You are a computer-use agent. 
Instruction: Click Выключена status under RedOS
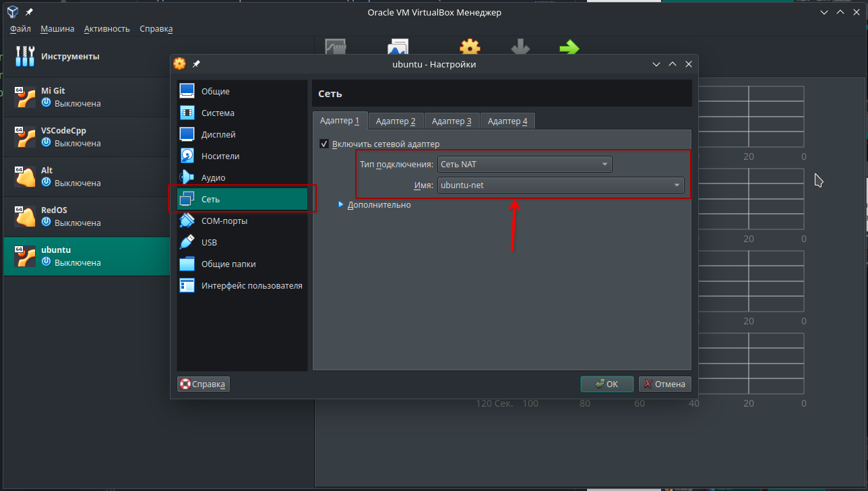(77, 223)
